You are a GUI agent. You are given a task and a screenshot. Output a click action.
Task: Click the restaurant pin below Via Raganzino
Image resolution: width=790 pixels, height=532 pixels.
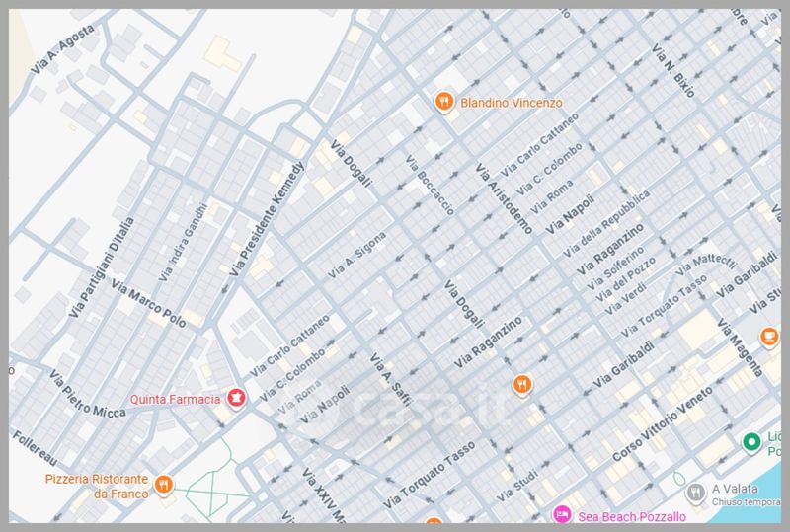tap(522, 383)
